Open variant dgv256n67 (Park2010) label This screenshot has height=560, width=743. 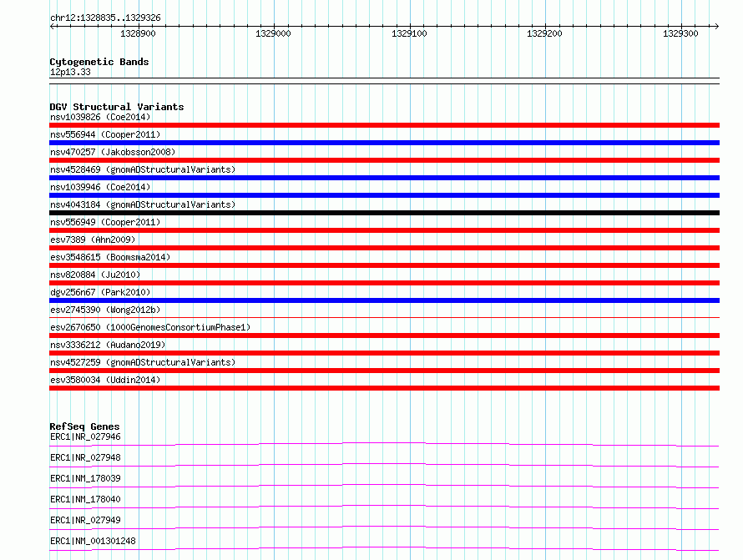click(x=100, y=292)
